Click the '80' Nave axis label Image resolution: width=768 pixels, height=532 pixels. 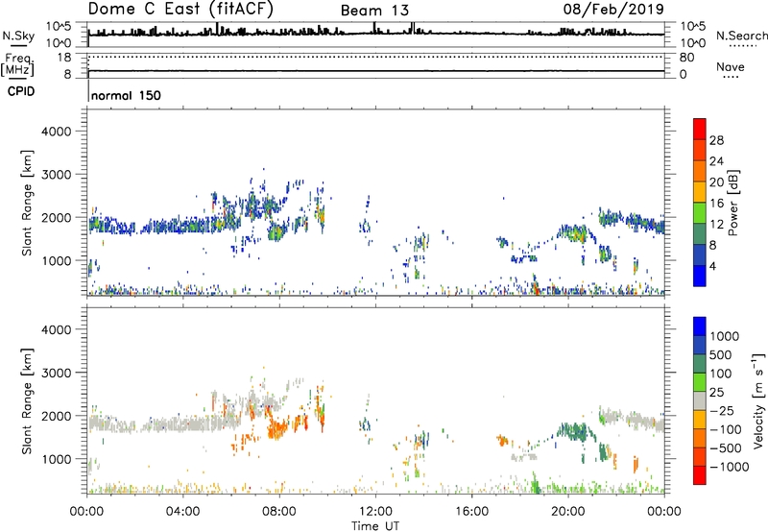(x=686, y=58)
